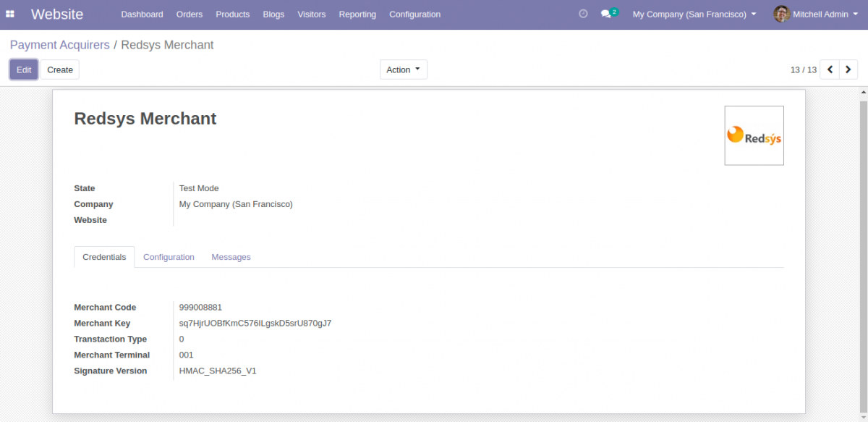Click Redsys Merchant in the breadcrumb
The height and width of the screenshot is (422, 868).
[x=167, y=45]
